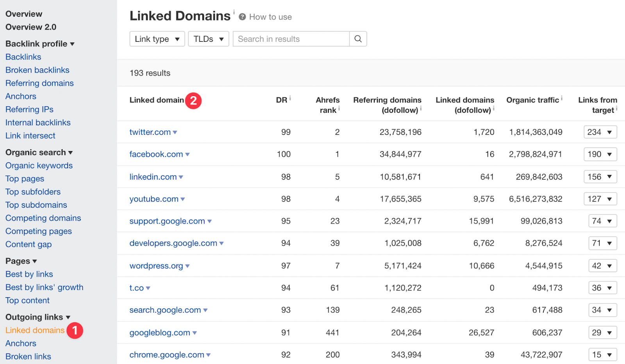Open Organic keywords report
The width and height of the screenshot is (625, 364).
[39, 166]
